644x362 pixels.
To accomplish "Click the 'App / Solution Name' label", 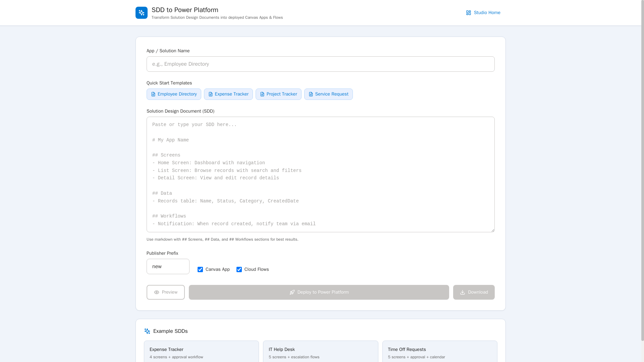I will click(168, 51).
